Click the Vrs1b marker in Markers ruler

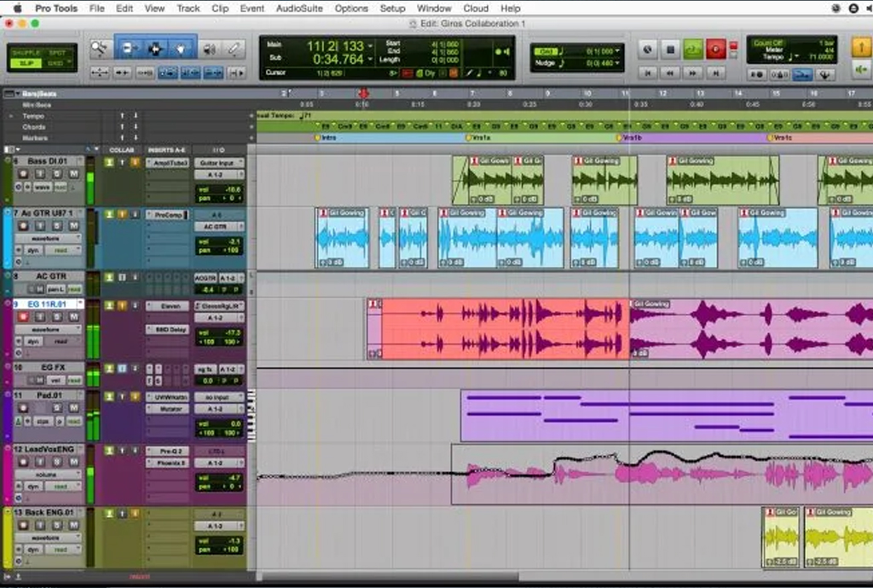point(631,137)
